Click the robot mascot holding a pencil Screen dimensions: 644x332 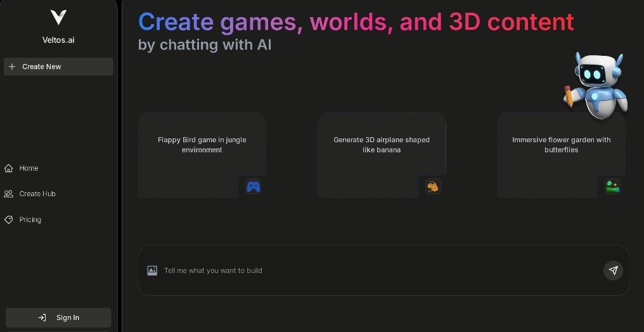click(595, 86)
